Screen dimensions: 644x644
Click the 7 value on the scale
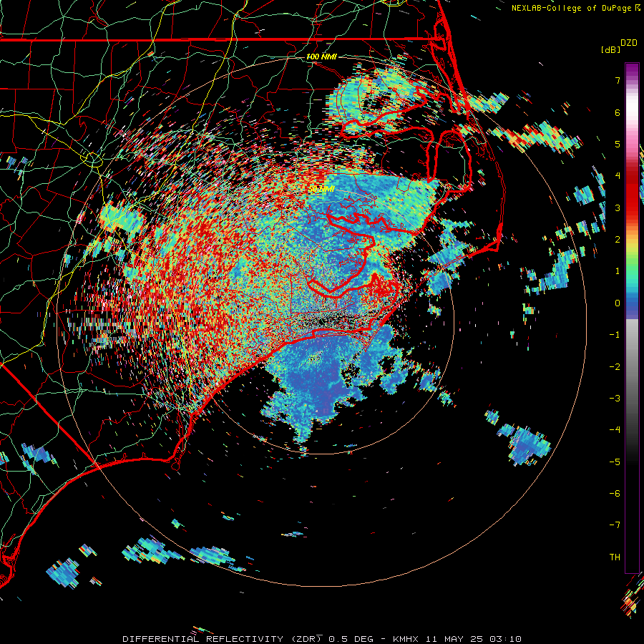tap(618, 80)
